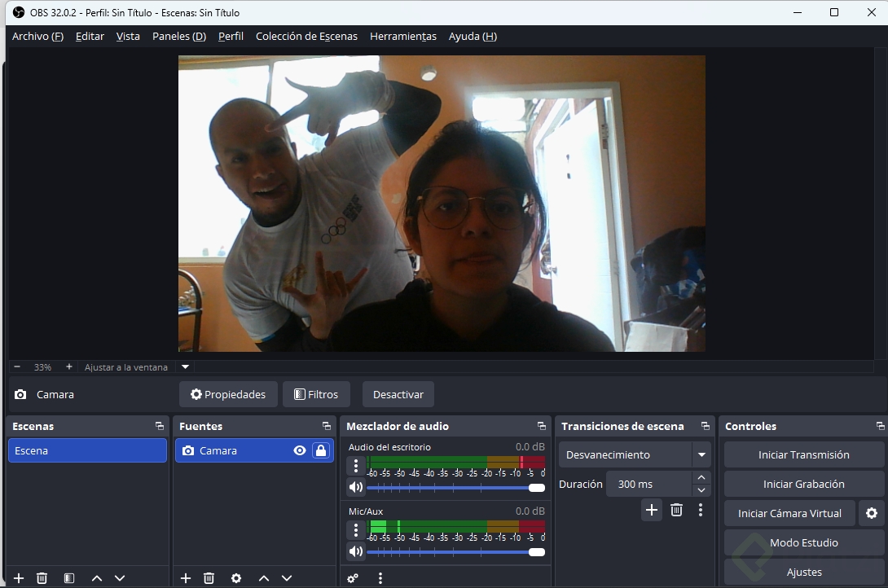Open Filtros for Camara source

click(x=316, y=394)
